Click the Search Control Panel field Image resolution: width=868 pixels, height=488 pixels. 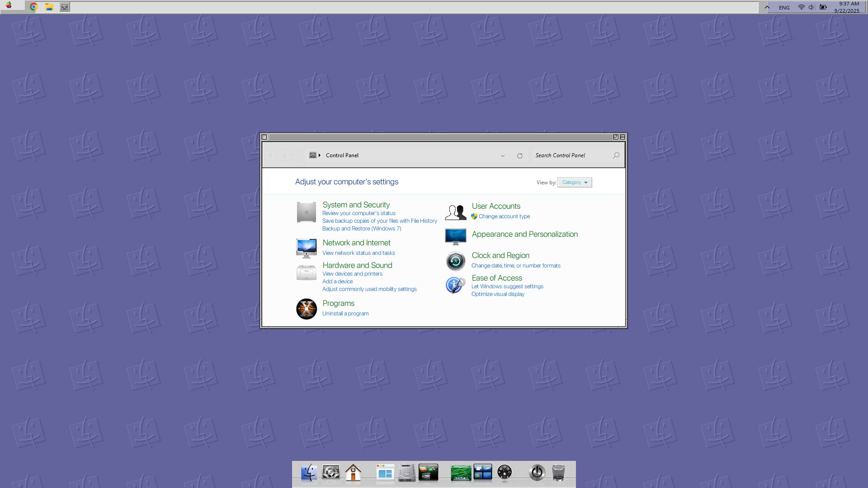pyautogui.click(x=572, y=155)
